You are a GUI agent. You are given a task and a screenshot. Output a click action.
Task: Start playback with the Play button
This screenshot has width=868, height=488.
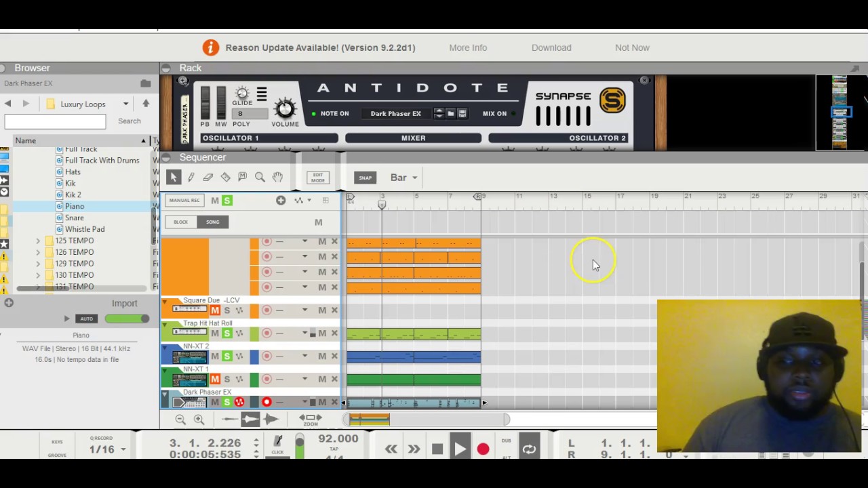460,449
